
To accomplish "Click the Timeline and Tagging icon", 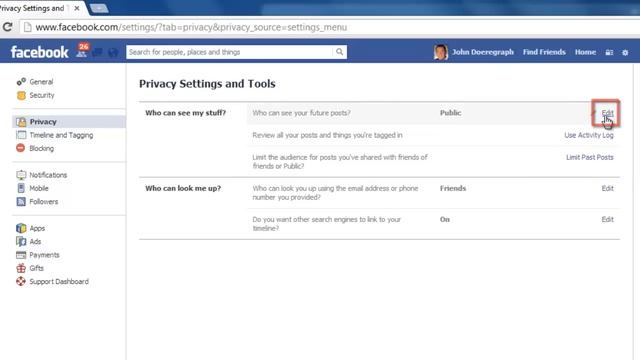I will tap(21, 135).
